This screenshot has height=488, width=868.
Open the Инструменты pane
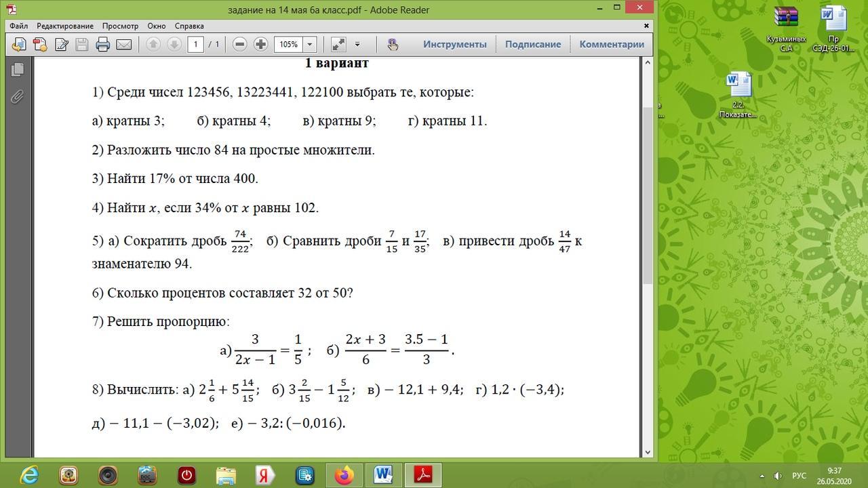(455, 44)
